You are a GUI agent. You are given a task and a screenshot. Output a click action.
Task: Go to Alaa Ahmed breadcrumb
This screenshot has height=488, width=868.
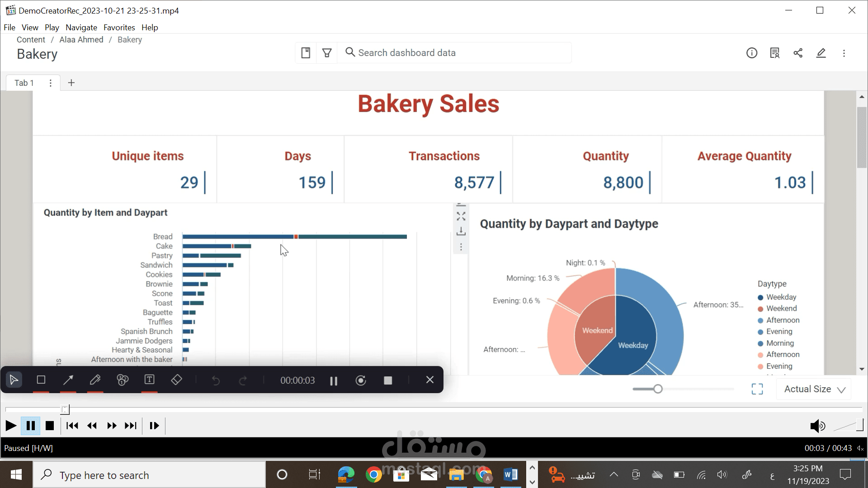coord(81,40)
